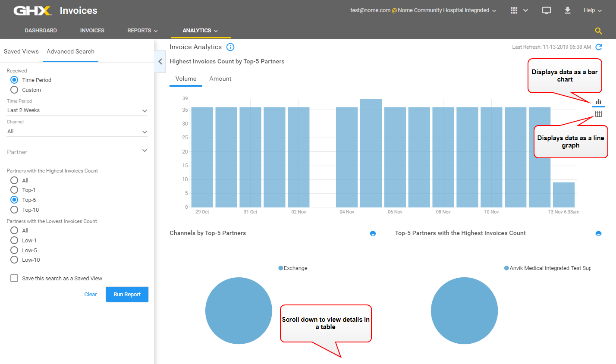Collapse the left search panel
Image resolution: width=616 pixels, height=364 pixels.
pos(160,61)
